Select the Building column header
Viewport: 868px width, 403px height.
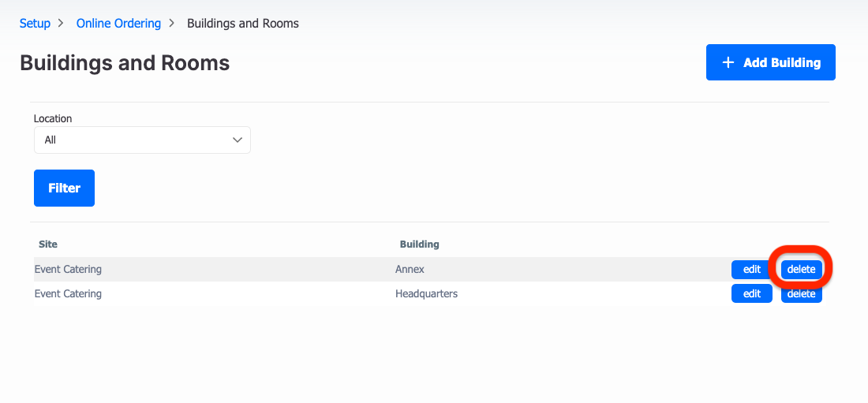pyautogui.click(x=420, y=244)
